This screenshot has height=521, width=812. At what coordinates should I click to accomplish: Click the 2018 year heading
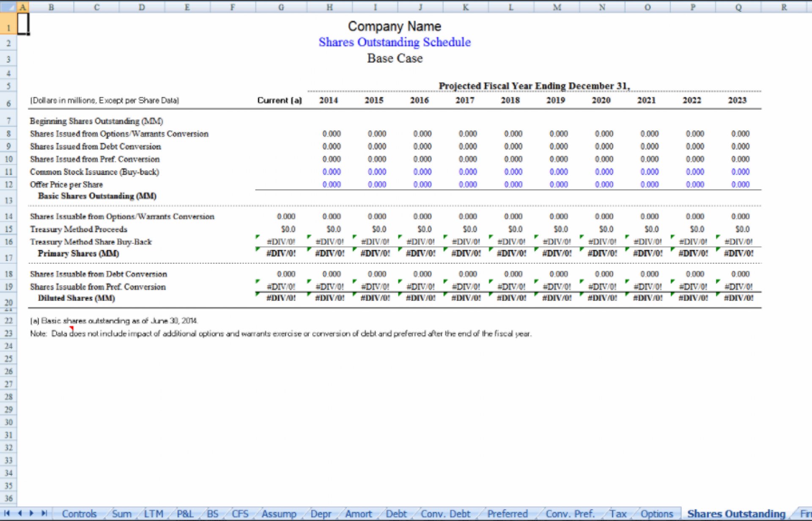(x=510, y=100)
